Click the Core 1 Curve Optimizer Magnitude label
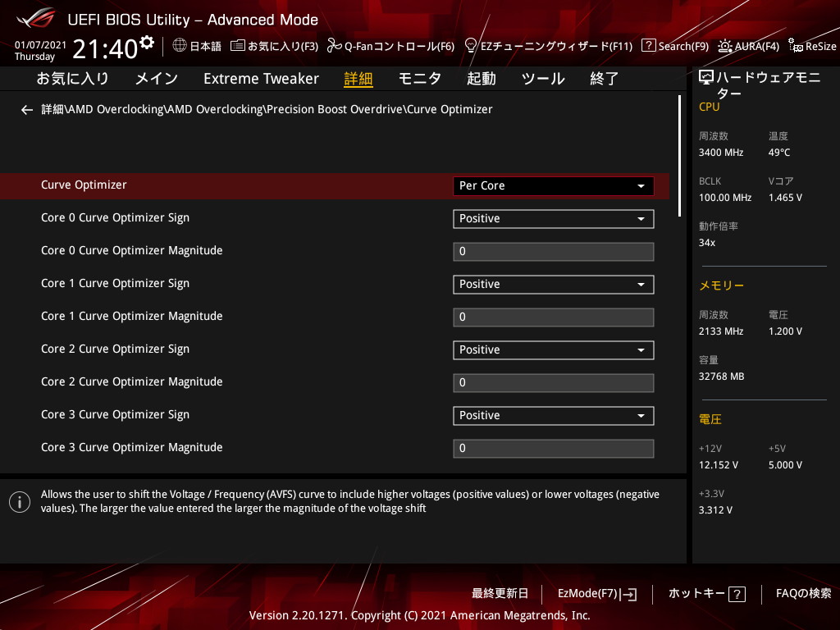The width and height of the screenshot is (840, 630). tap(132, 316)
